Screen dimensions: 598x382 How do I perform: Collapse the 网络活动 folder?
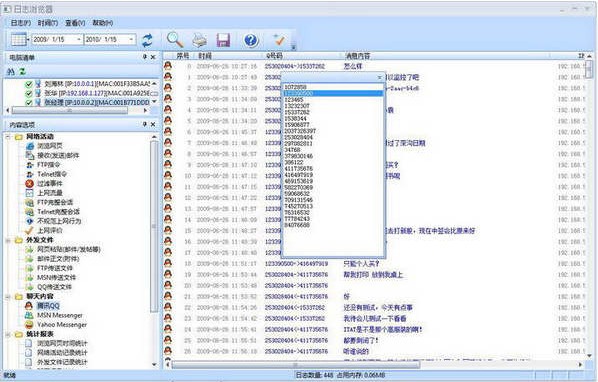8,136
